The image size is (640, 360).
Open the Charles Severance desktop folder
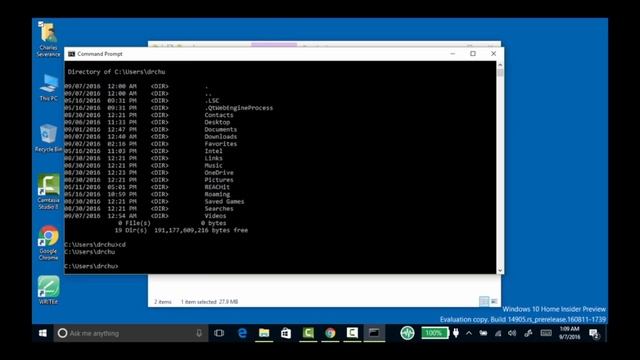point(48,39)
